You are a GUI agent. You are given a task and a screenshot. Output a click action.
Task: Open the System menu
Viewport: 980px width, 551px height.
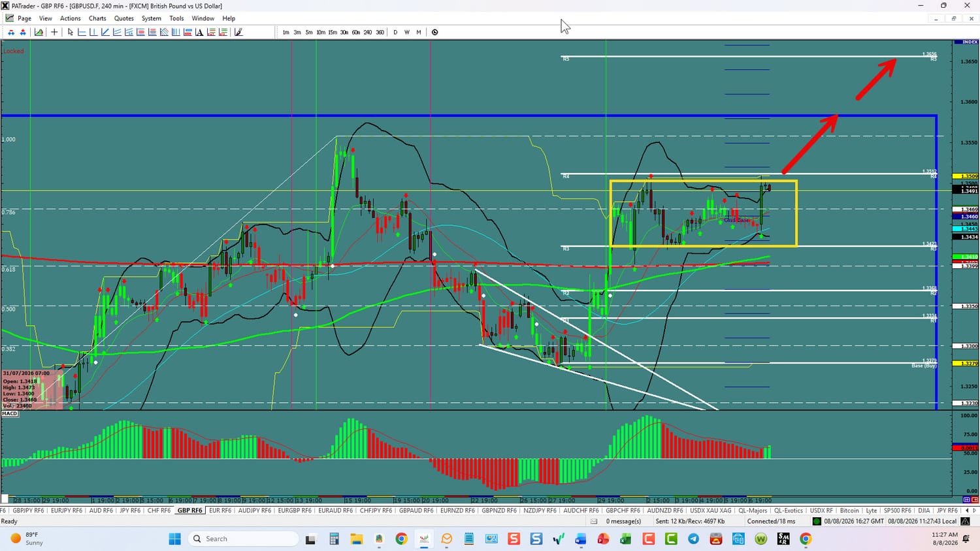click(x=152, y=18)
